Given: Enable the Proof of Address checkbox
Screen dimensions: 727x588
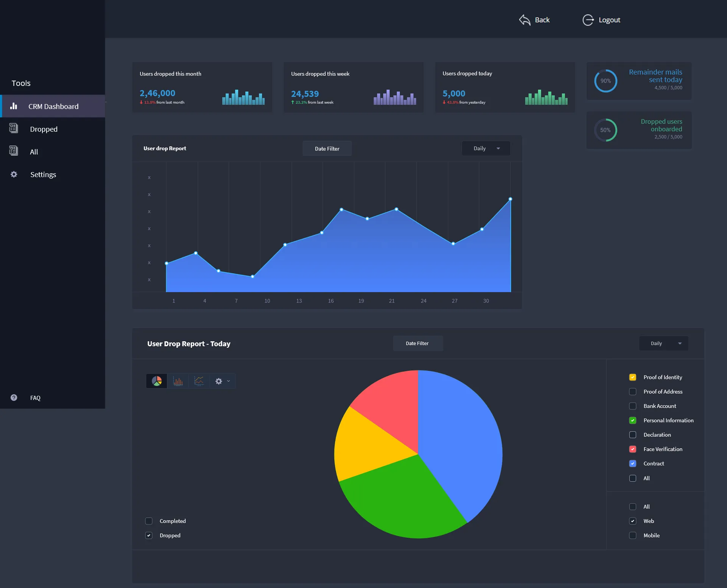Looking at the screenshot, I should (633, 392).
